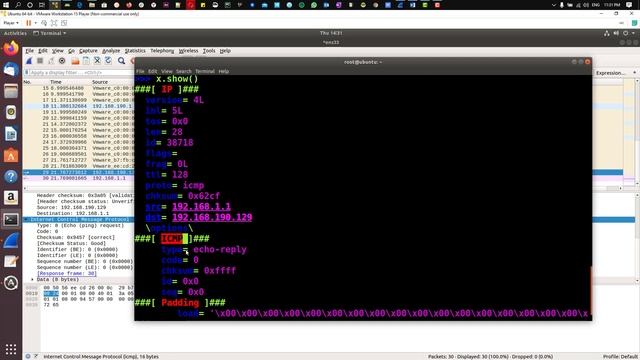
Task: Click the Wireshark icon in the Ubuntu dock
Action: [11, 240]
